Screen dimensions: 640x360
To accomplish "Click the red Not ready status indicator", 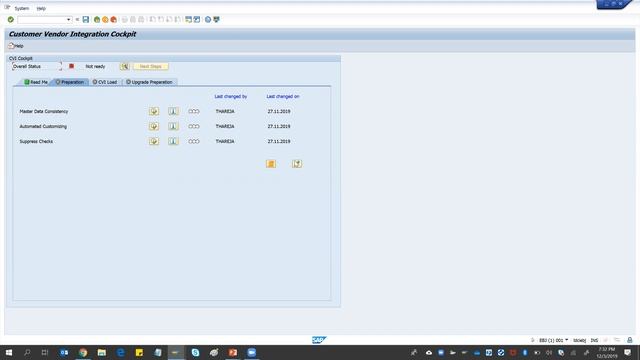I will tap(71, 66).
